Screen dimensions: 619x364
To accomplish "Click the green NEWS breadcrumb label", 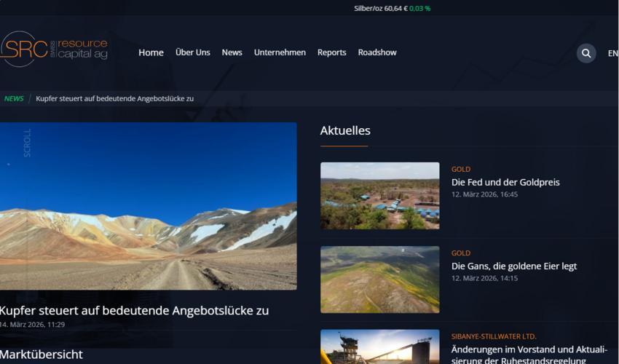I will click(x=14, y=99).
